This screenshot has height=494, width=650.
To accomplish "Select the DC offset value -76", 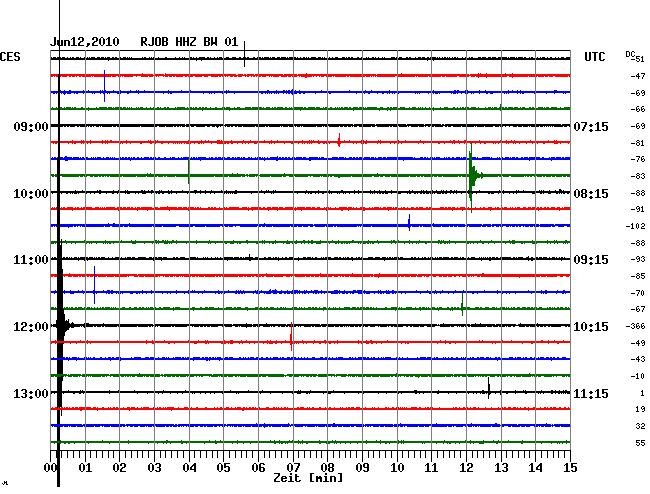I will tap(638, 159).
